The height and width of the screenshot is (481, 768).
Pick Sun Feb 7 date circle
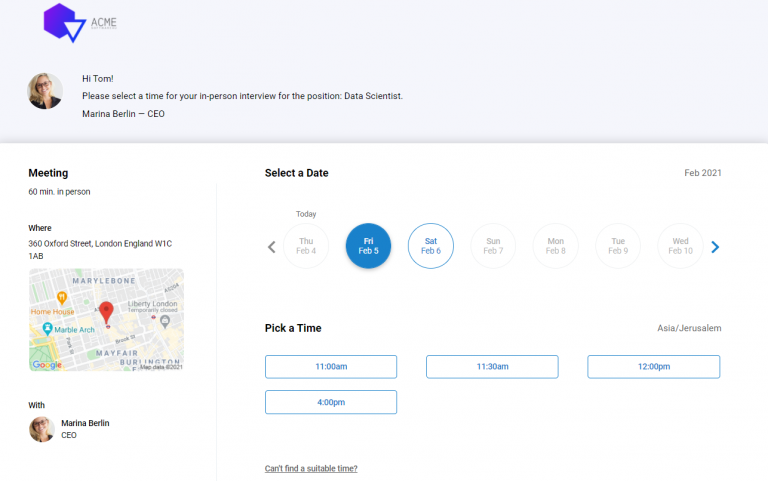click(x=493, y=246)
